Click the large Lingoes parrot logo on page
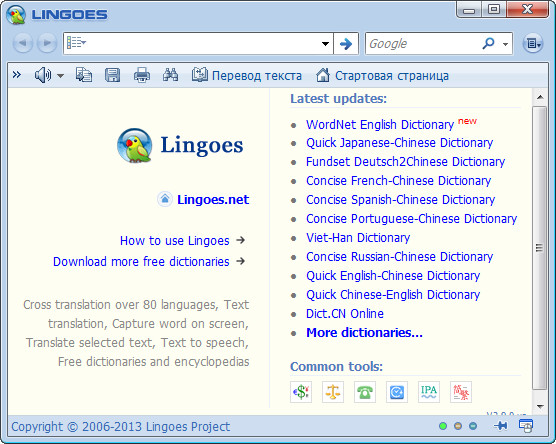This screenshot has height=444, width=556. 135,145
